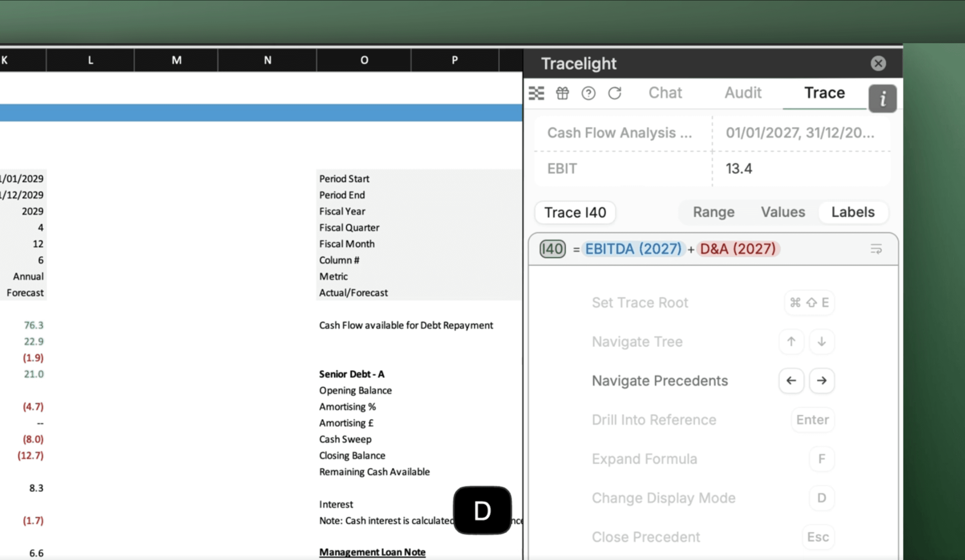Click the refresh circular arrow icon
The height and width of the screenshot is (560, 965).
click(x=615, y=93)
